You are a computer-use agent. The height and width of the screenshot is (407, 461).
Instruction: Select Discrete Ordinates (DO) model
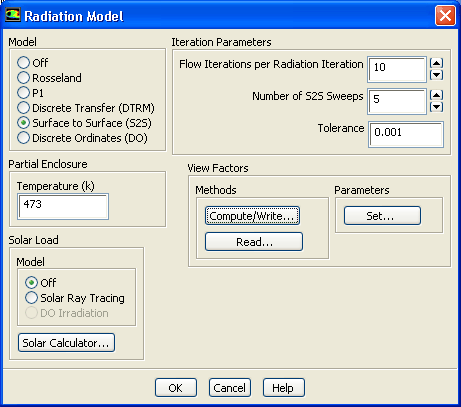23,138
